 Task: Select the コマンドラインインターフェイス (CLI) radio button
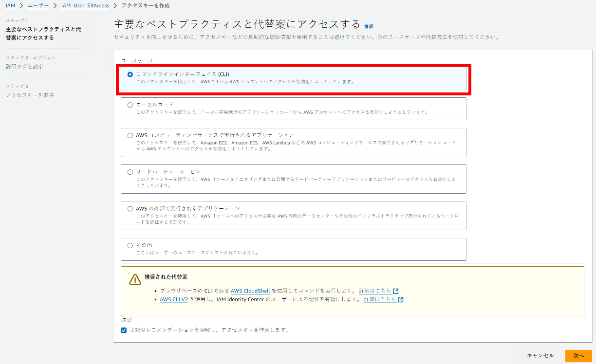(x=130, y=75)
